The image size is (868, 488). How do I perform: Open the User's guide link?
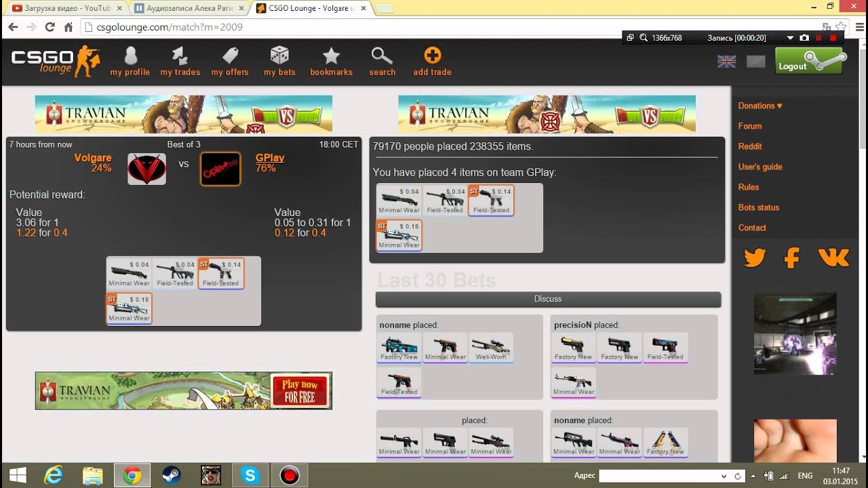pos(760,167)
